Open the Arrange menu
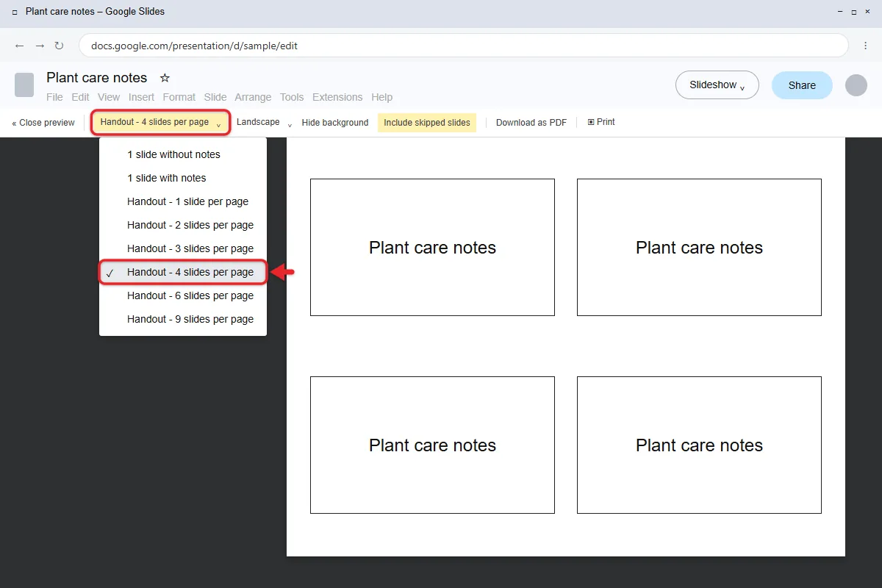 (x=253, y=97)
